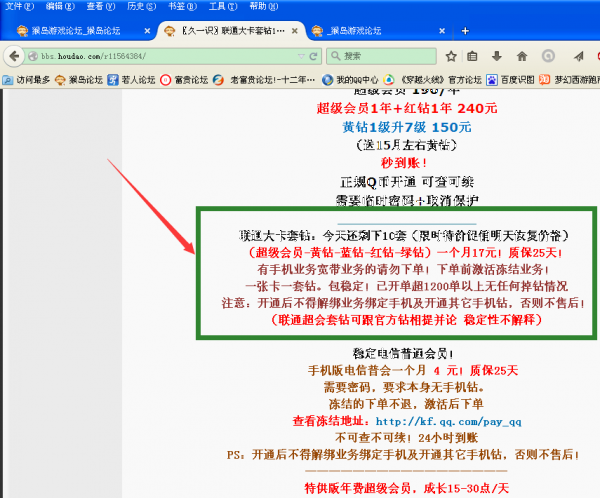
Task: Click the line 一个月17元! 质保25天!
Action: point(405,253)
